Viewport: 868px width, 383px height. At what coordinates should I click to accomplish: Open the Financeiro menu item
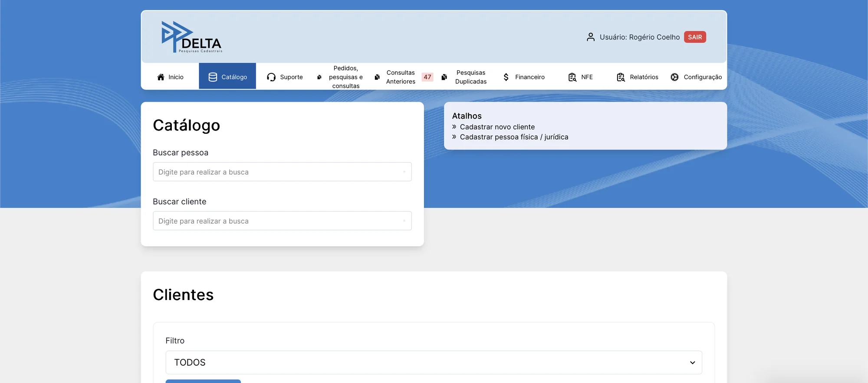pyautogui.click(x=524, y=77)
